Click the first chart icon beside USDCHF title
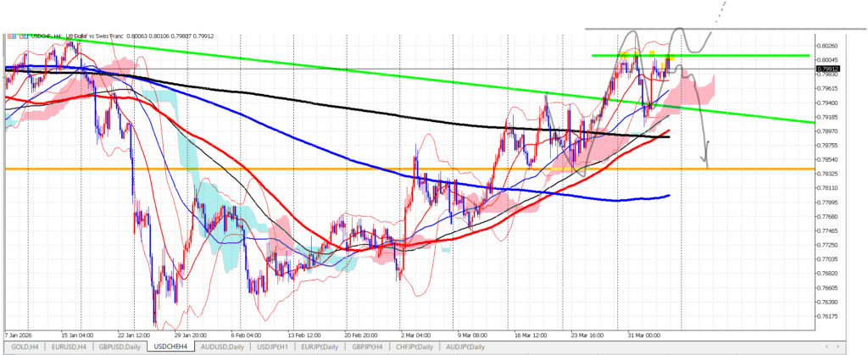This screenshot has height=355, width=868. click(8, 36)
